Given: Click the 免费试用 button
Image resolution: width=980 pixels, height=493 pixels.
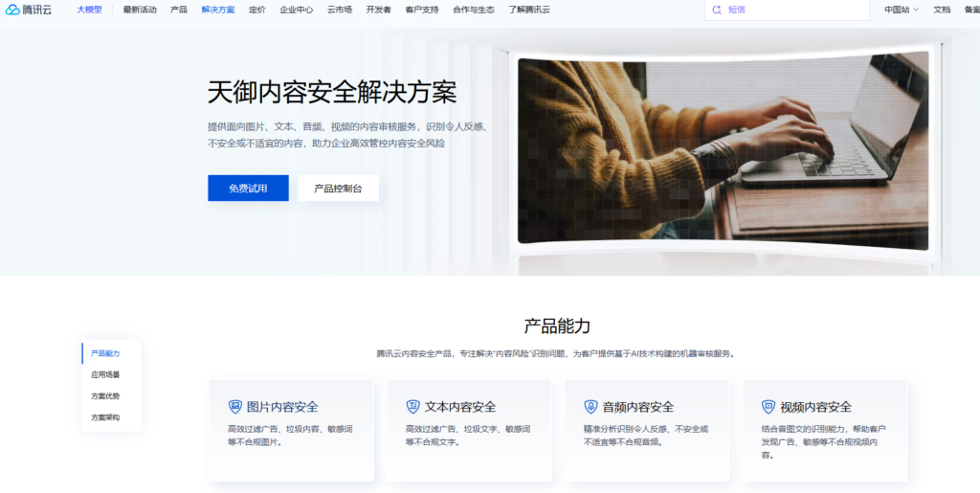Looking at the screenshot, I should (x=248, y=188).
